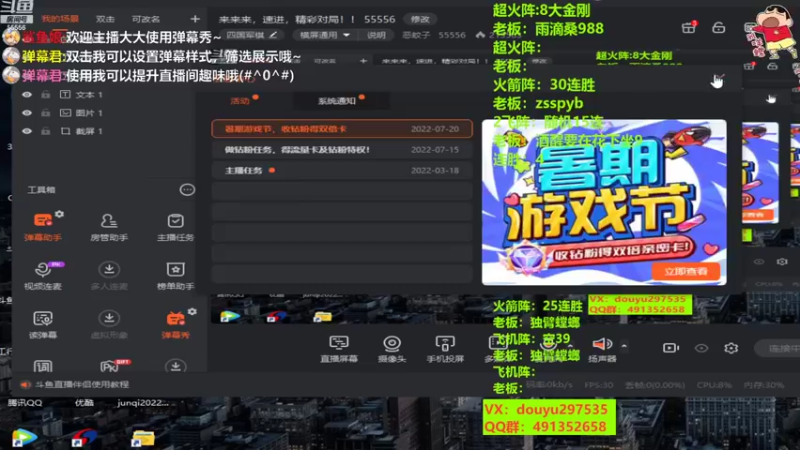Click the 修改 button beside stream title
800x450 pixels.
[420, 19]
